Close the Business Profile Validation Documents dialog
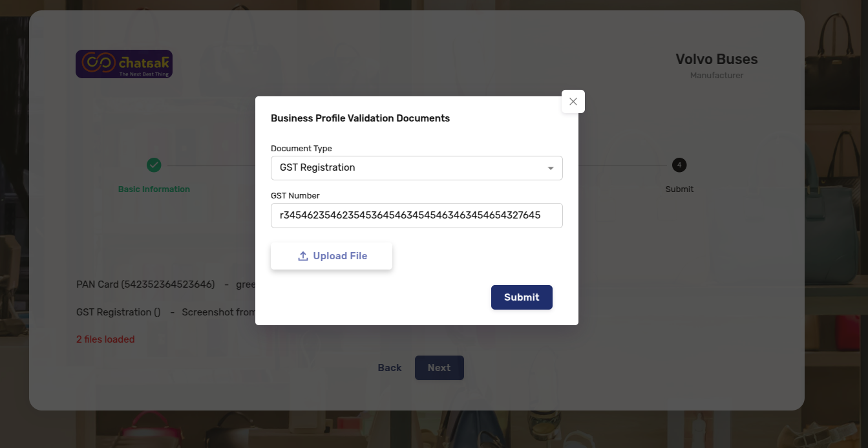This screenshot has width=868, height=448. (573, 101)
